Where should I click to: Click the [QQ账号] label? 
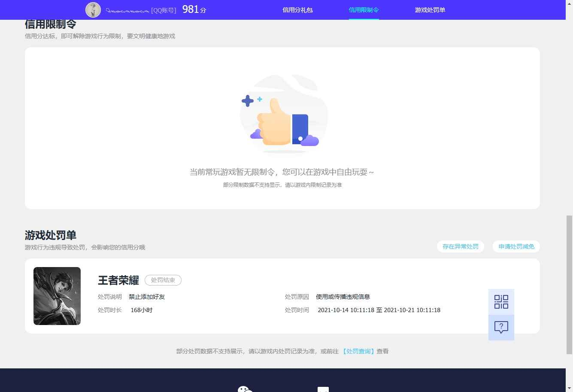tap(164, 10)
